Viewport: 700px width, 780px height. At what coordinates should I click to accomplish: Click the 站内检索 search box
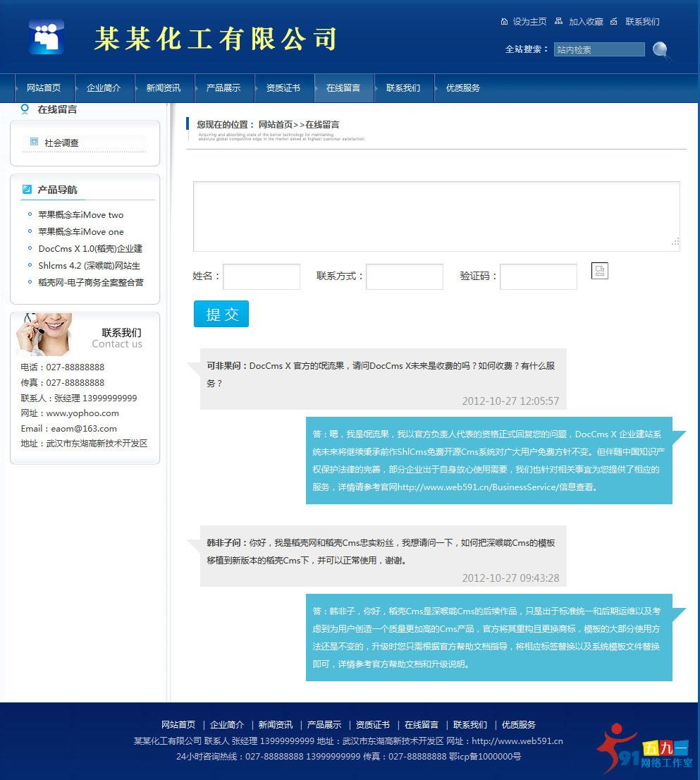point(598,49)
